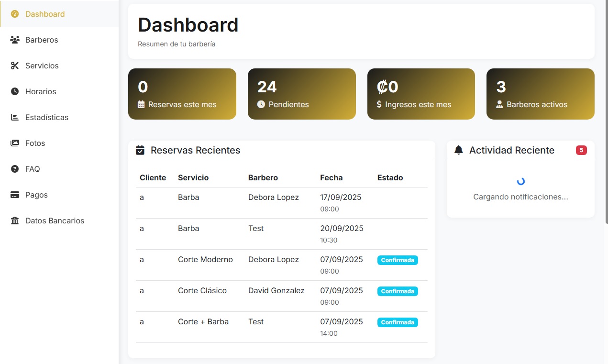Click the Barberos activos card

pos(540,94)
